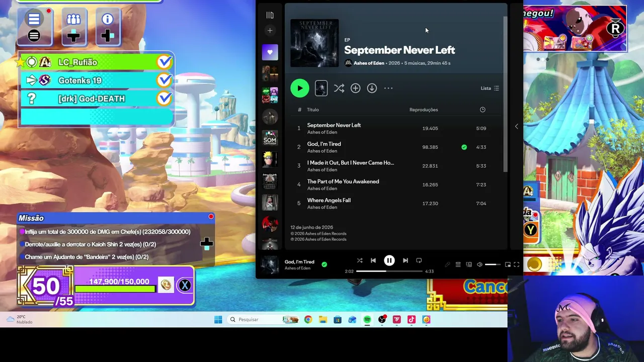This screenshot has height=362, width=644.
Task: Open the playback queue
Action: click(x=458, y=265)
